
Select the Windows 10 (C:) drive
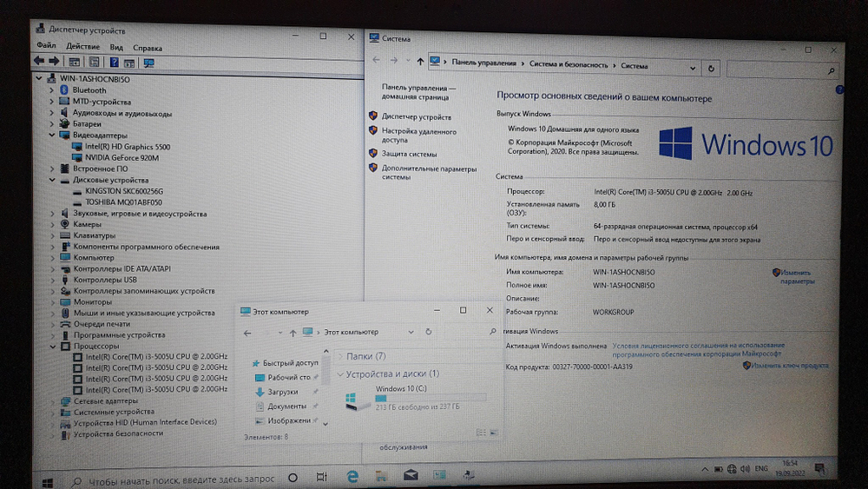point(415,398)
